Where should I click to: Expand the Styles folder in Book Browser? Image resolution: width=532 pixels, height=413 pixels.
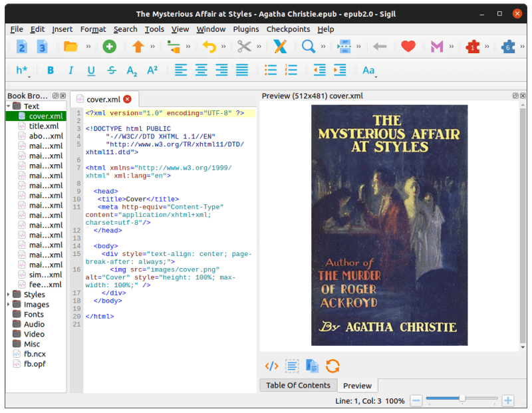[x=9, y=295]
